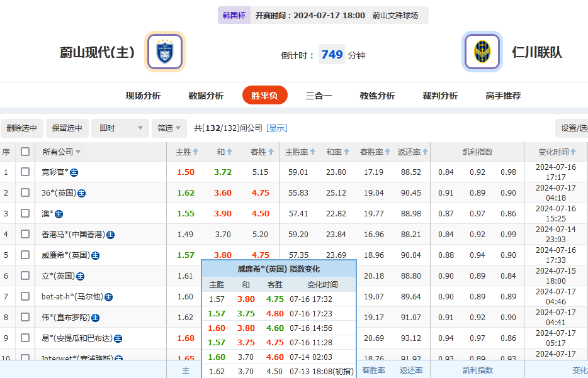
Task: Click the 删除选中 button
Action: pyautogui.click(x=21, y=128)
